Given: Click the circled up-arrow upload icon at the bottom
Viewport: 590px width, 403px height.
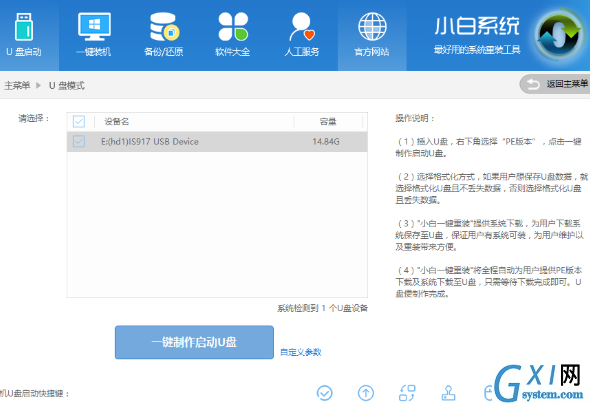Looking at the screenshot, I should [366, 393].
